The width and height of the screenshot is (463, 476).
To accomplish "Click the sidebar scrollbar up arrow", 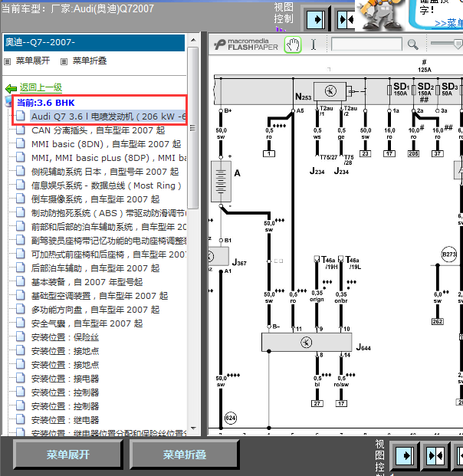I will (x=193, y=40).
